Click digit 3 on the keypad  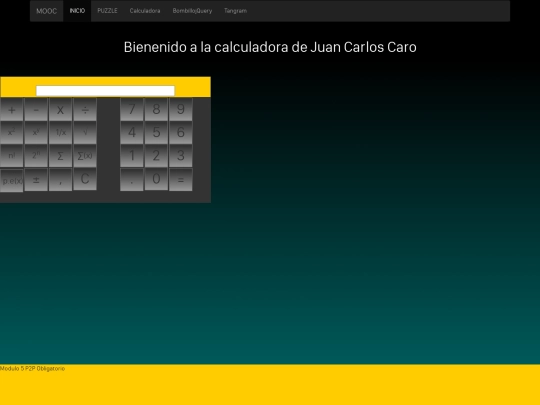[180, 156]
